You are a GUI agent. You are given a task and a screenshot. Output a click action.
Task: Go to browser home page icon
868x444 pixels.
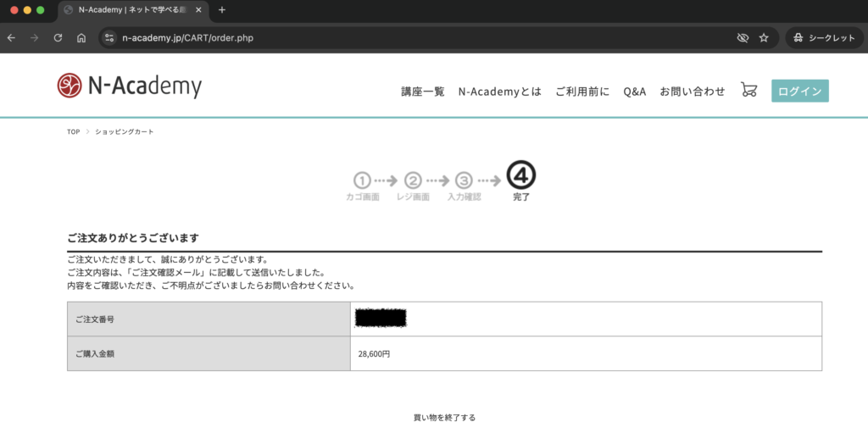(x=81, y=38)
